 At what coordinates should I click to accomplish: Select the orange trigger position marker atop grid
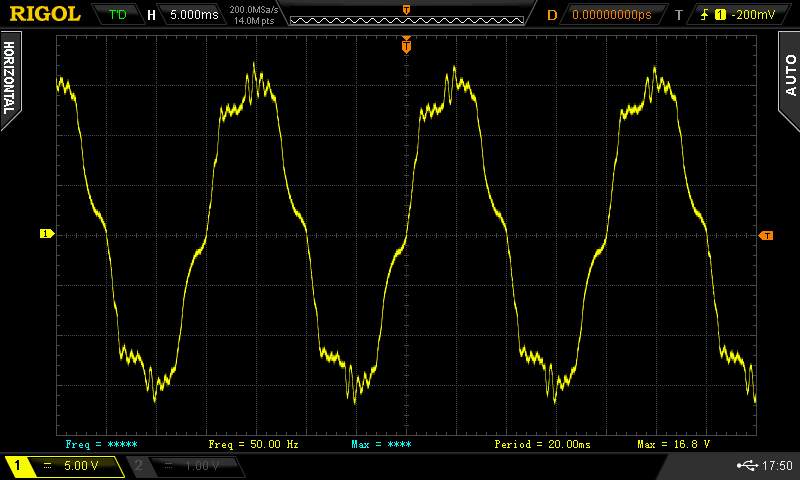tap(406, 45)
